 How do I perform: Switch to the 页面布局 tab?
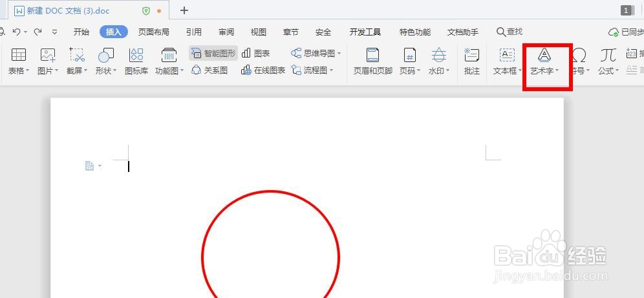(154, 32)
